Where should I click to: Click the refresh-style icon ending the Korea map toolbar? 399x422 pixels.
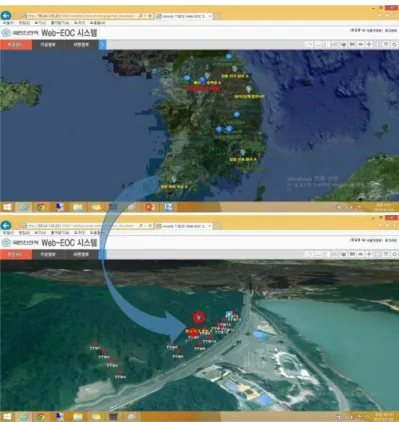[x=394, y=44]
